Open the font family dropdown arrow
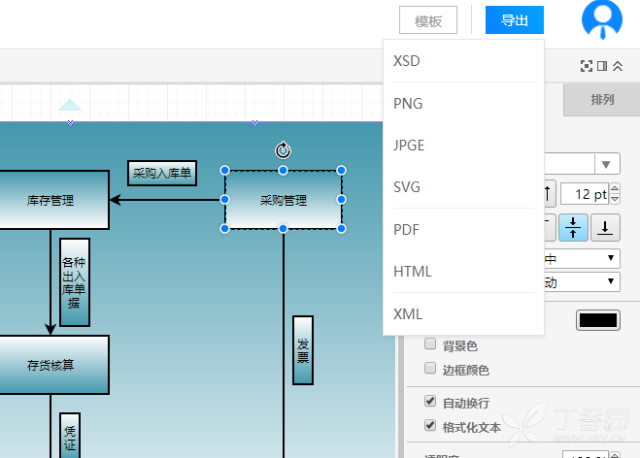Image resolution: width=640 pixels, height=458 pixels. pyautogui.click(x=606, y=164)
